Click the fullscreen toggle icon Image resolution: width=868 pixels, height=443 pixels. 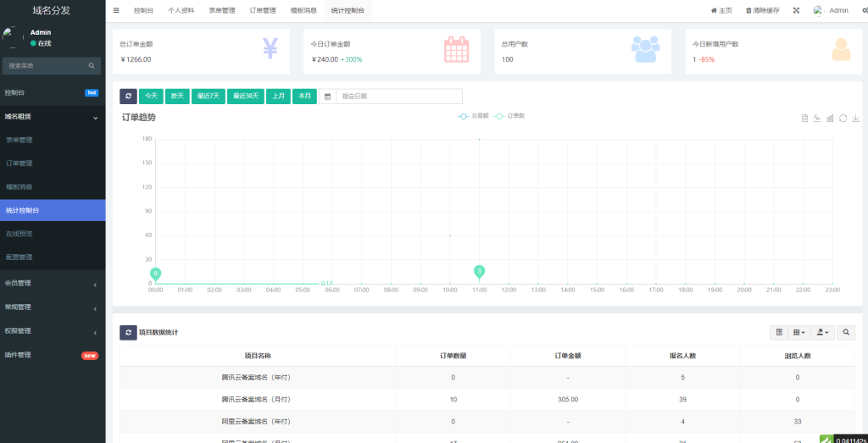tap(796, 10)
